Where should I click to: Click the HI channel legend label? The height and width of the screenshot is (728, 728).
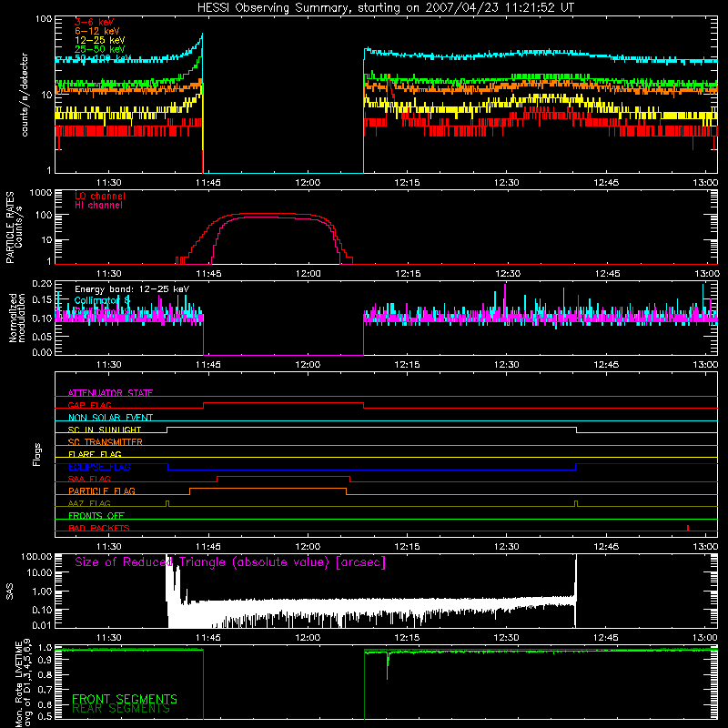(x=99, y=205)
